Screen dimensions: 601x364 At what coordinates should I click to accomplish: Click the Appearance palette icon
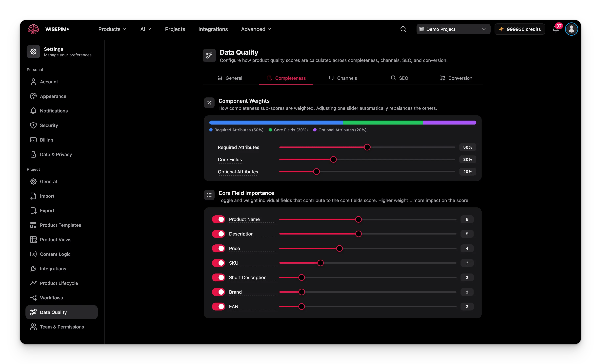click(33, 96)
